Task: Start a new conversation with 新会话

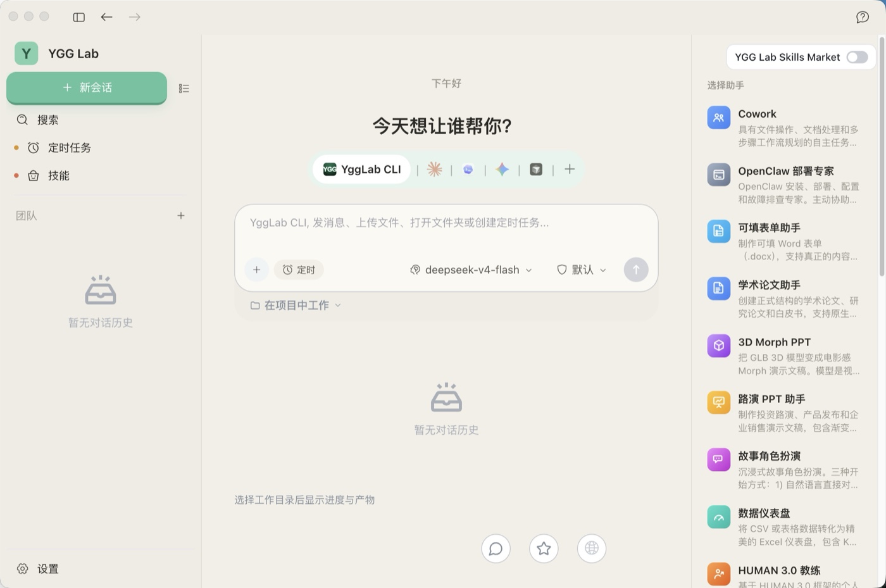Action: [87, 87]
